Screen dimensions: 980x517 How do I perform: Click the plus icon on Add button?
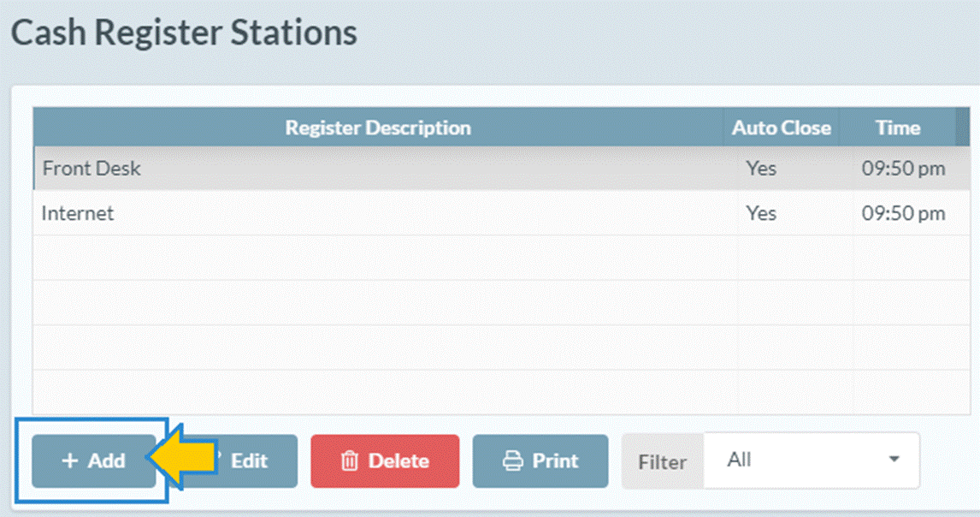pos(69,461)
